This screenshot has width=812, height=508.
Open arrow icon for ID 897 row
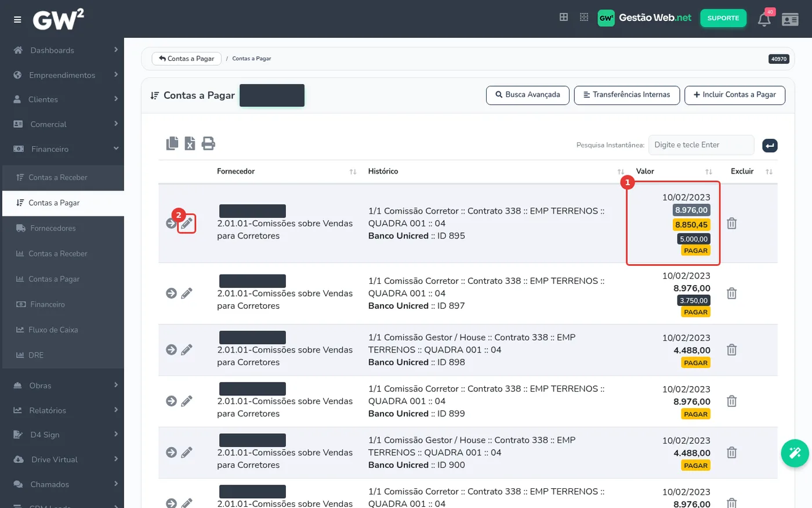171,294
